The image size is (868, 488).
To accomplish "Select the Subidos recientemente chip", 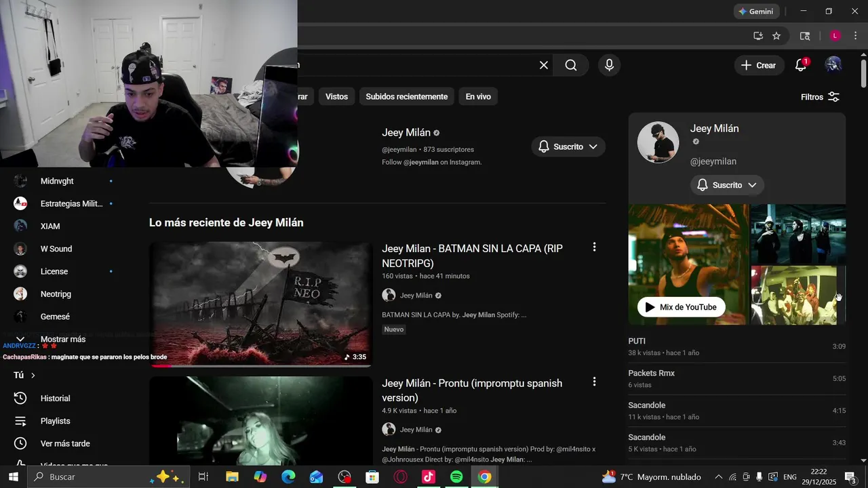I will [x=407, y=97].
